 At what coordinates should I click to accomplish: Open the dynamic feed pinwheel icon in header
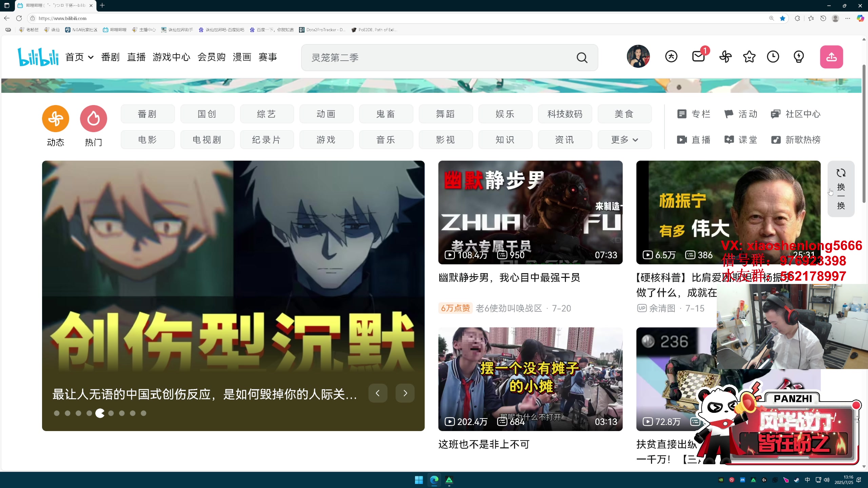(x=725, y=57)
